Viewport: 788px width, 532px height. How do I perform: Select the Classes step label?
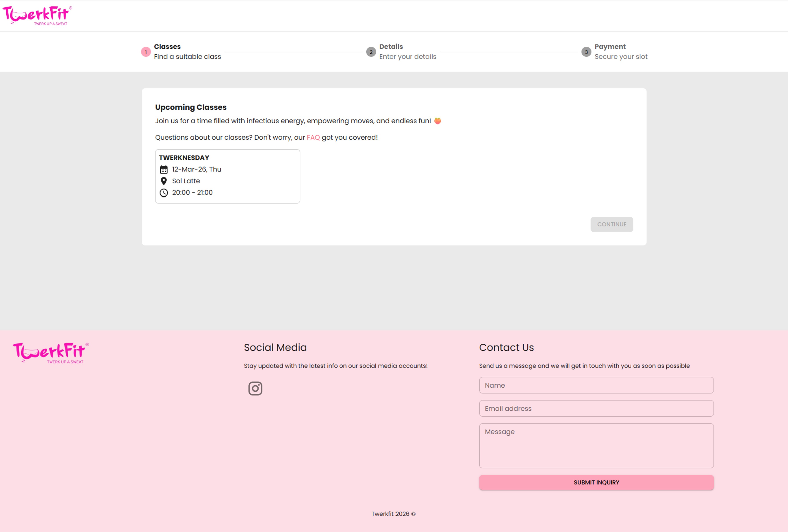pyautogui.click(x=167, y=47)
